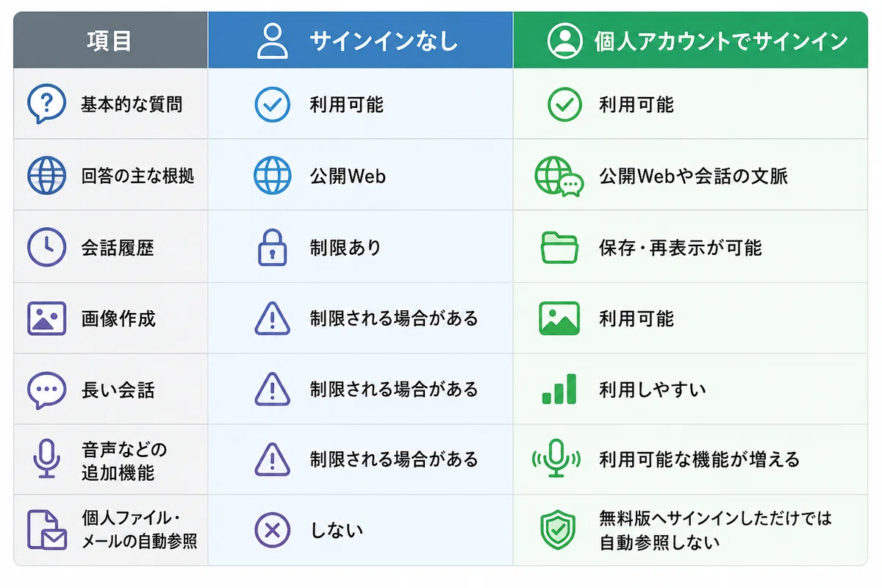Image resolution: width=882 pixels, height=588 pixels.
Task: Click the file and mail icon in 個人ファイル row
Action: [x=46, y=530]
